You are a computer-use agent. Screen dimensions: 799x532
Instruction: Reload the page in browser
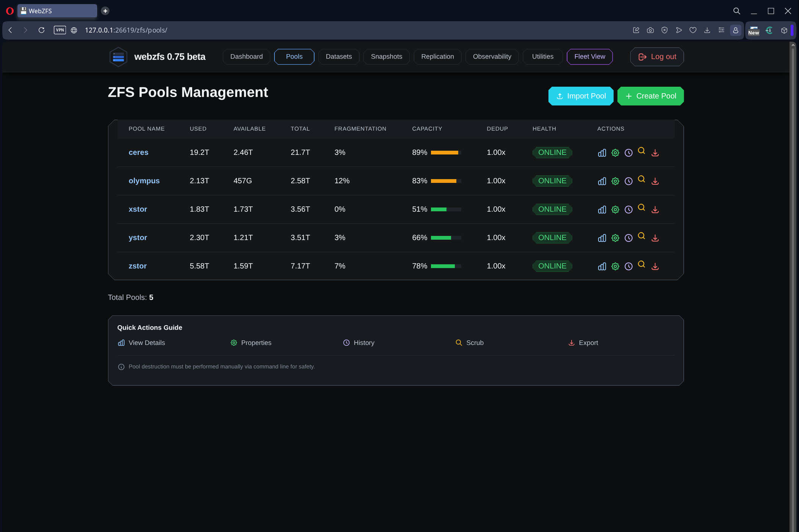point(41,30)
